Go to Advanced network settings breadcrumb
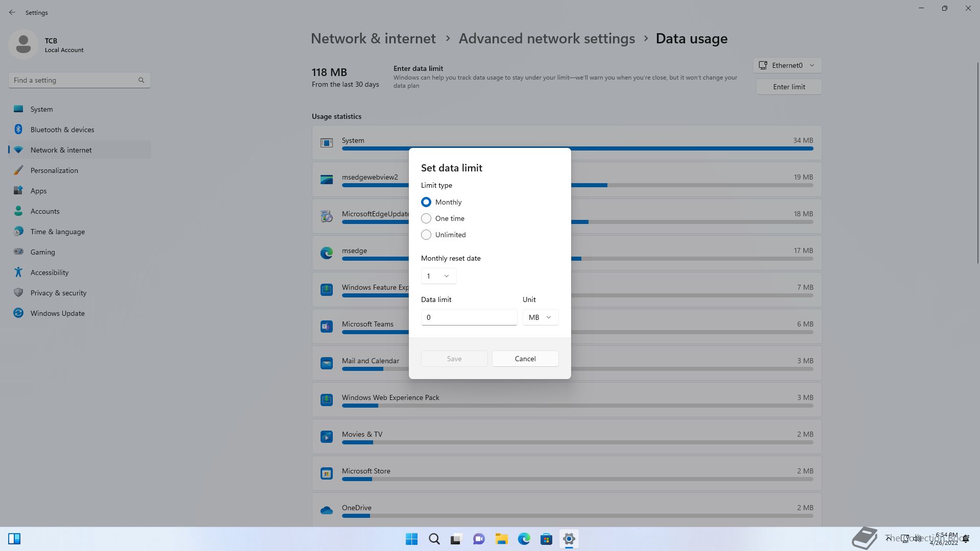980x551 pixels. 547,38
